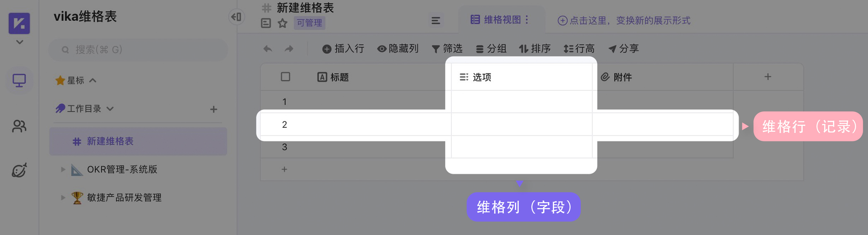
Task: Expand the space switcher chevron below logo
Action: pos(20,42)
